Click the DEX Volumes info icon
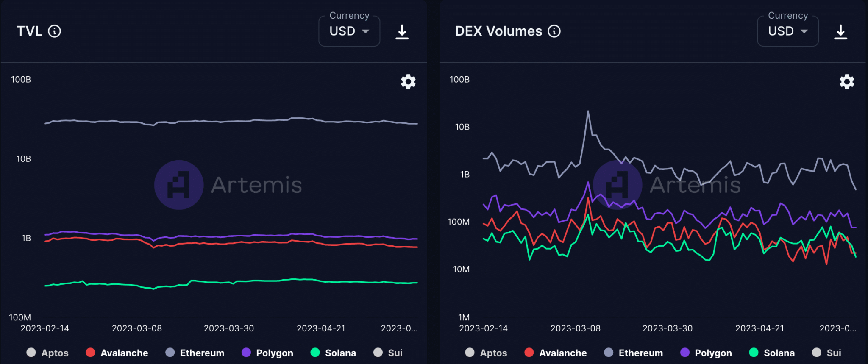 point(554,31)
